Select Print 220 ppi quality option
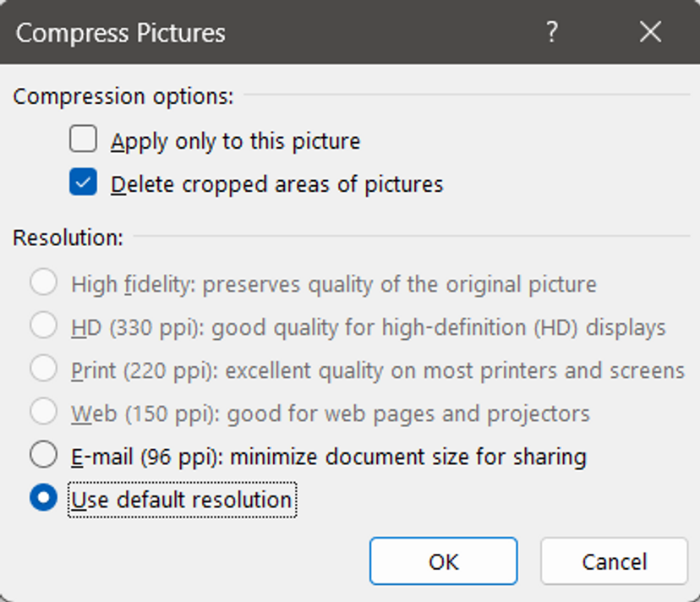This screenshot has height=602, width=700. [x=43, y=368]
